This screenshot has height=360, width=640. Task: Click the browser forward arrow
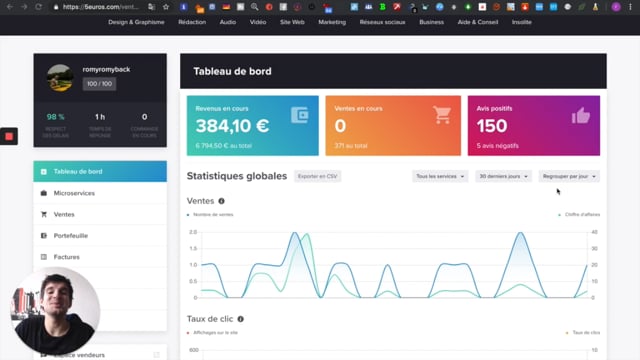pyautogui.click(x=24, y=7)
